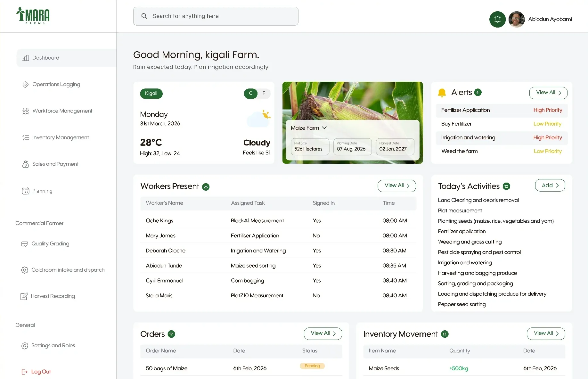Click the Inventory Management checklist icon
Image resolution: width=588 pixels, height=379 pixels.
pyautogui.click(x=26, y=137)
